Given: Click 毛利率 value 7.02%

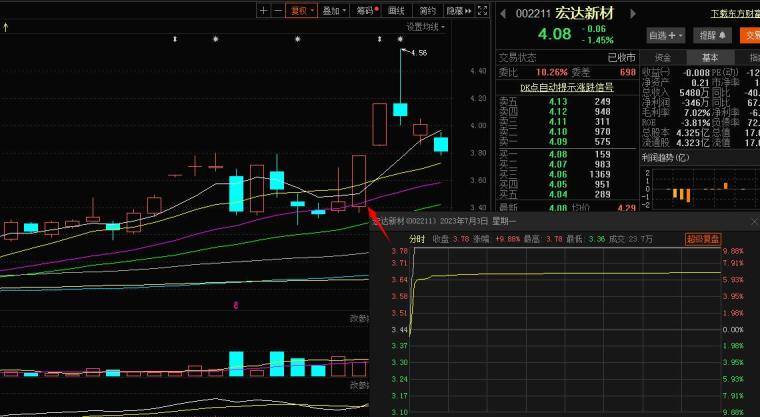Looking at the screenshot, I should coord(696,112).
